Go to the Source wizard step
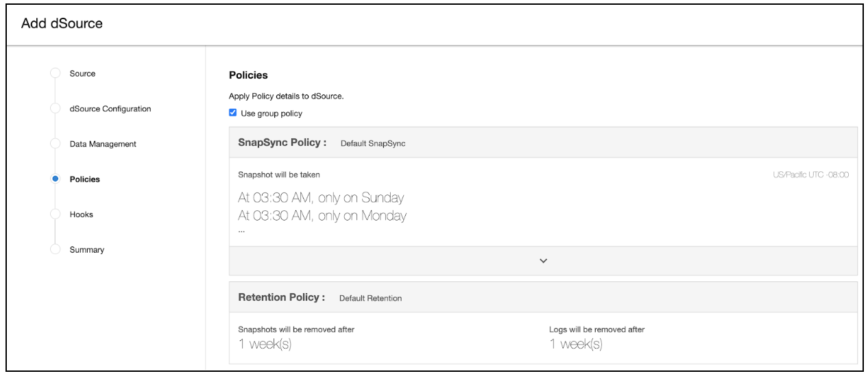The image size is (868, 378). pyautogui.click(x=82, y=74)
